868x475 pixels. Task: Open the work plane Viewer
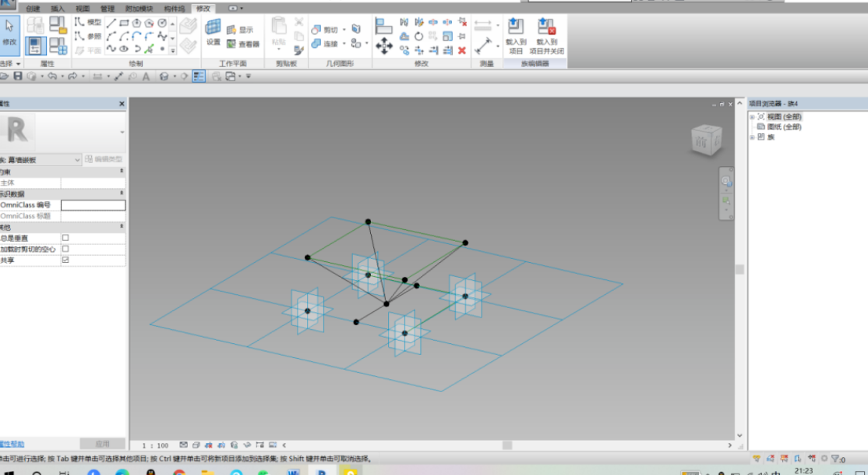[x=243, y=44]
